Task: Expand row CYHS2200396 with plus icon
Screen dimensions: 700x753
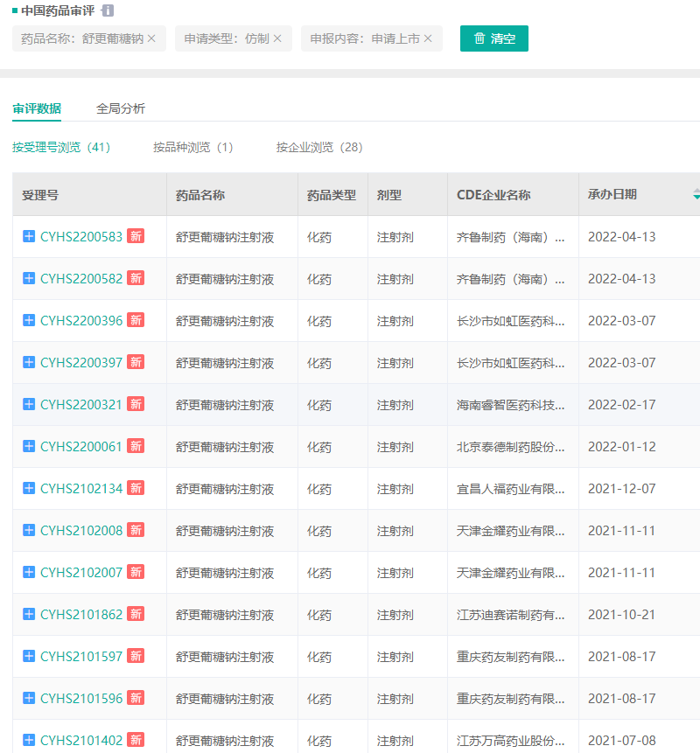Action: pyautogui.click(x=29, y=320)
